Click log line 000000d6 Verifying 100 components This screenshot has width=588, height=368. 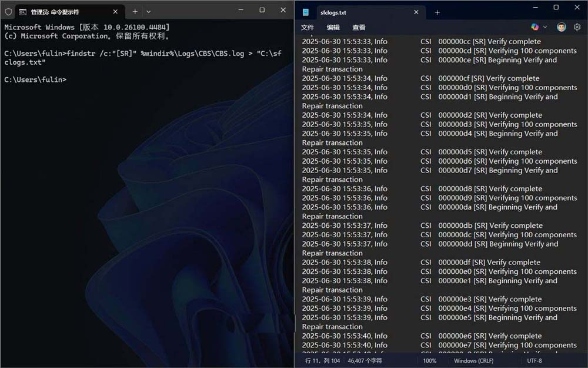tap(439, 161)
